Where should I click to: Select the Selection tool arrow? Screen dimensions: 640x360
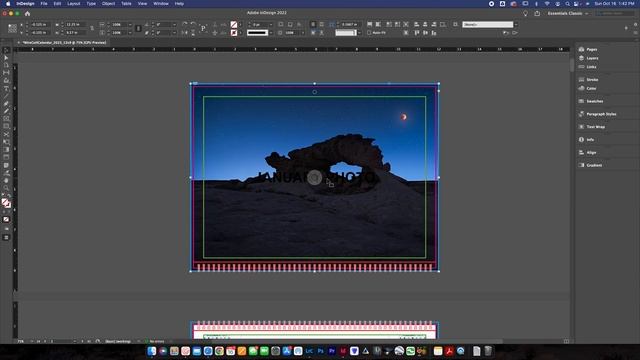coord(6,50)
